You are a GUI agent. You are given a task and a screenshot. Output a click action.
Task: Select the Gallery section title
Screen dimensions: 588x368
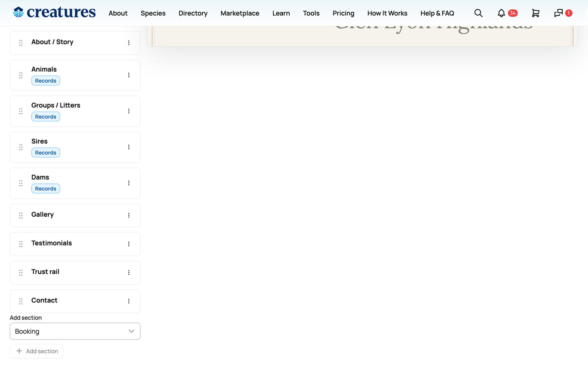pyautogui.click(x=42, y=214)
